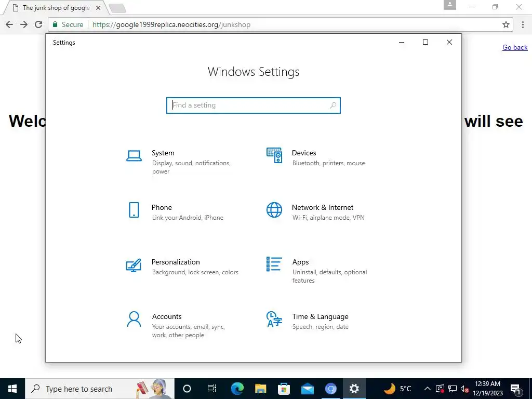Open Cortana circle on taskbar

pyautogui.click(x=187, y=389)
